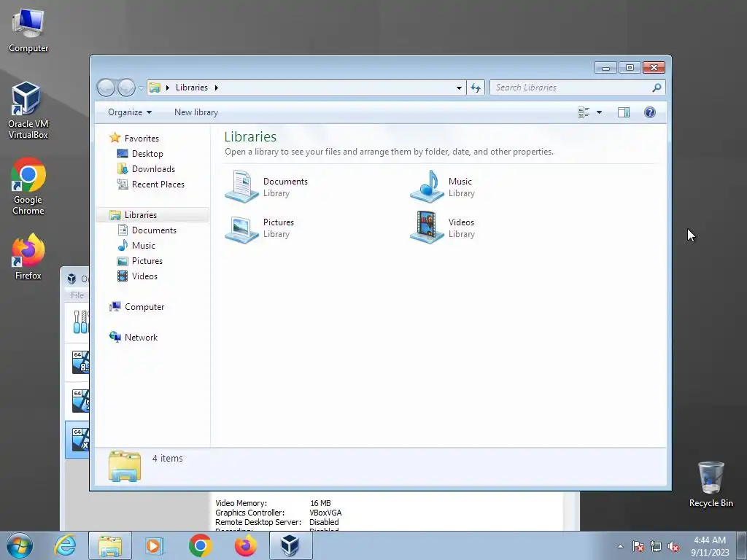Open the Organize dropdown menu
The width and height of the screenshot is (747, 560).
(x=130, y=112)
